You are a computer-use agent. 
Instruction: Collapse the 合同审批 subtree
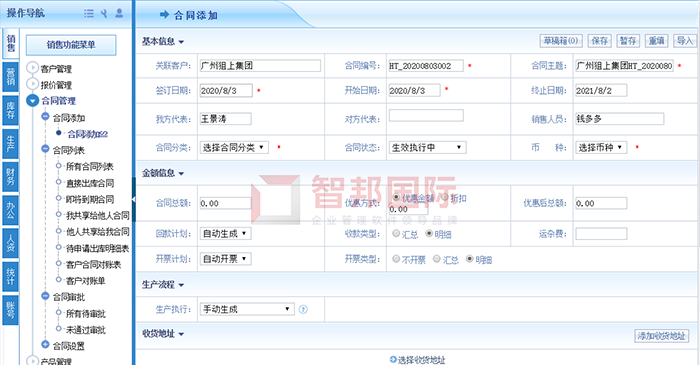45,296
